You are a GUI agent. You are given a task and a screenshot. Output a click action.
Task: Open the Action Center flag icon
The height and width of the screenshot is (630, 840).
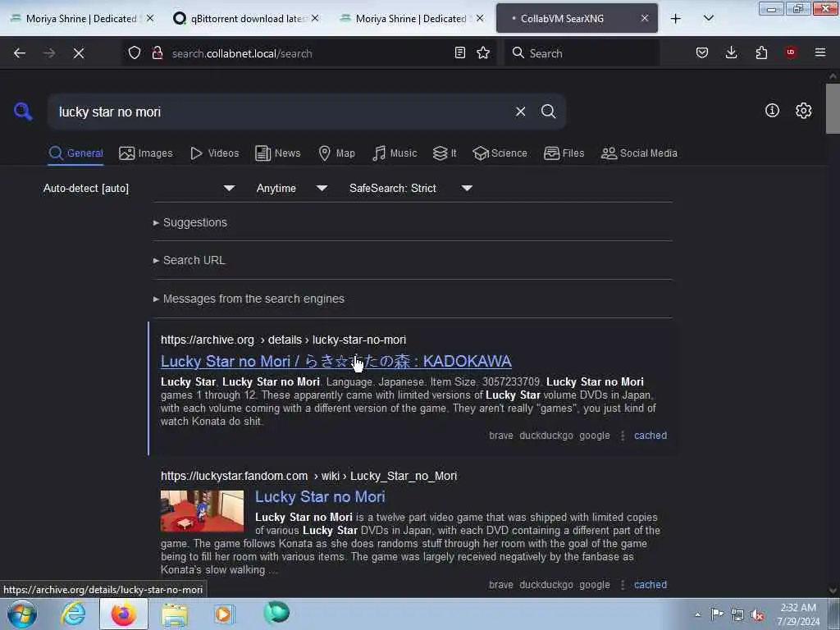717,614
